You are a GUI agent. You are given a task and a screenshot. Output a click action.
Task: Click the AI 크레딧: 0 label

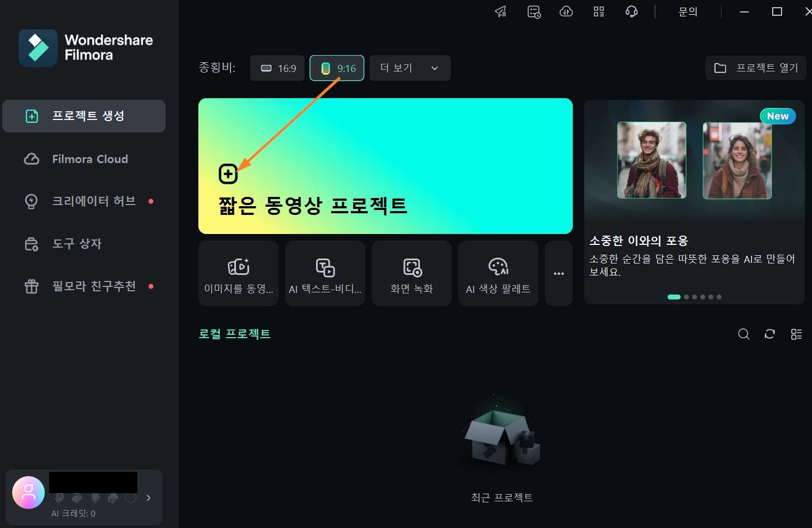point(74,513)
